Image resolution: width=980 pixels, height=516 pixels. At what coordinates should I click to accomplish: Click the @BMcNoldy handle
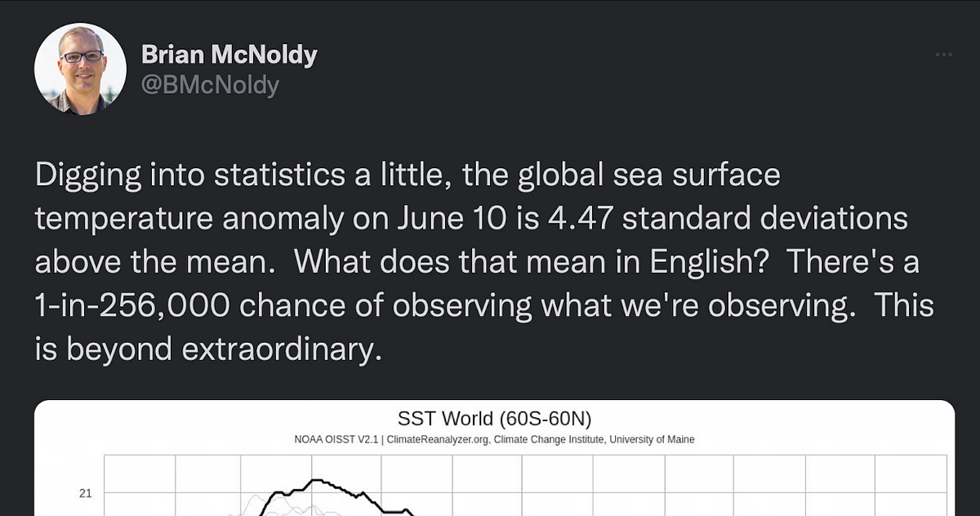pos(210,84)
